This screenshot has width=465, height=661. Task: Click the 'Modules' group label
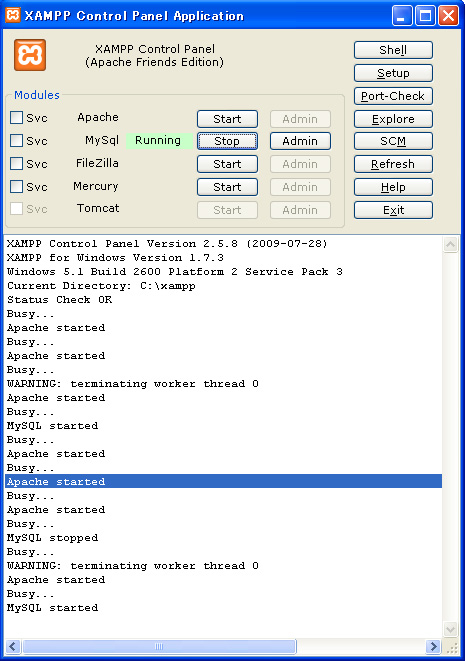tap(37, 95)
